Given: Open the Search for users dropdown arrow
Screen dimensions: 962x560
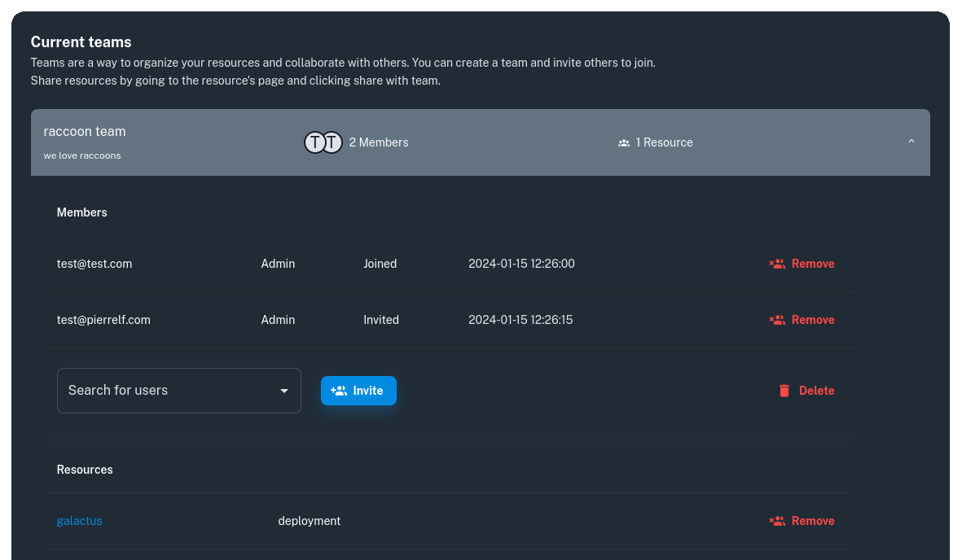Looking at the screenshot, I should click(x=284, y=391).
